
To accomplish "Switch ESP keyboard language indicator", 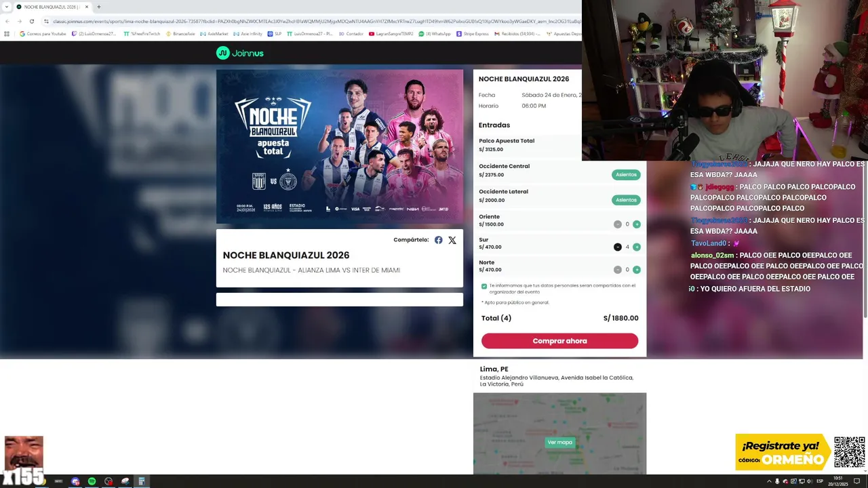I will (x=820, y=481).
